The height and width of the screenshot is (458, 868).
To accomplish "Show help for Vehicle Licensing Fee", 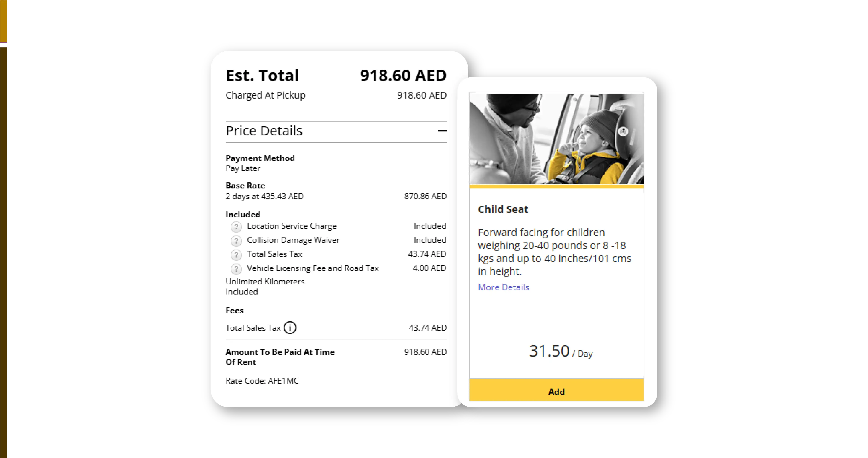I will [236, 269].
